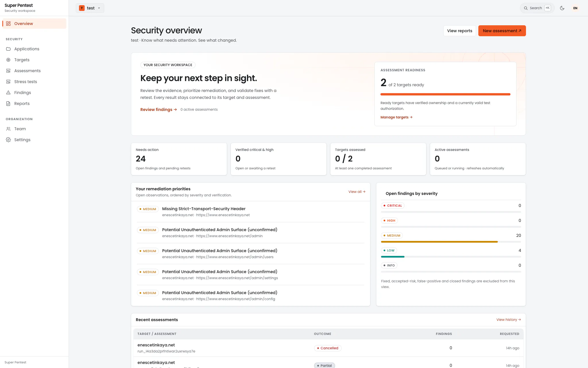This screenshot has height=368, width=588.
Task: Open finding for the /admin/settings URL
Action: [251, 275]
